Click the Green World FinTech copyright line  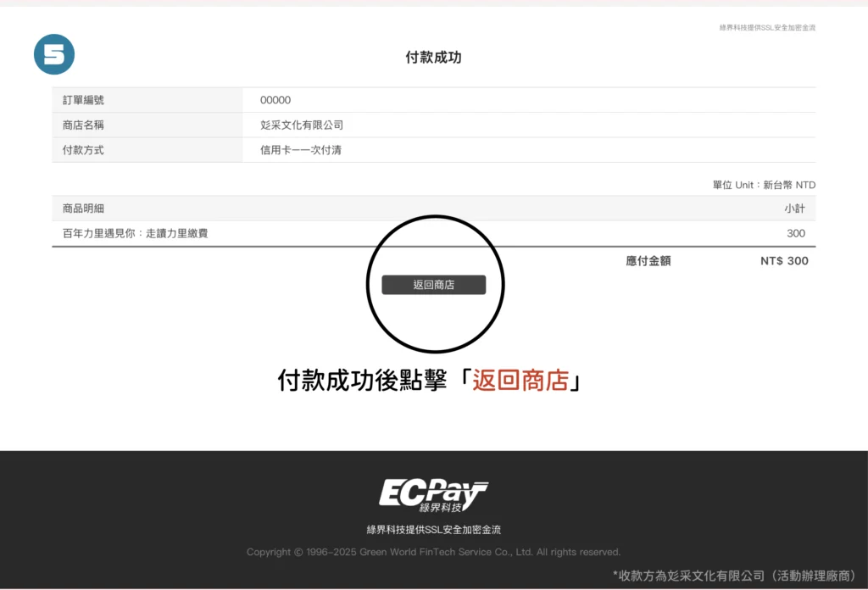433,552
